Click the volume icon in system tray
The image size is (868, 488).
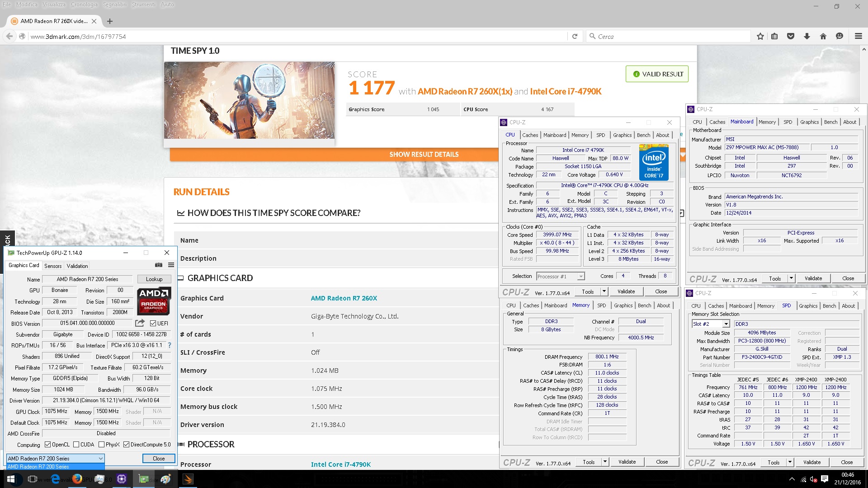pos(813,479)
